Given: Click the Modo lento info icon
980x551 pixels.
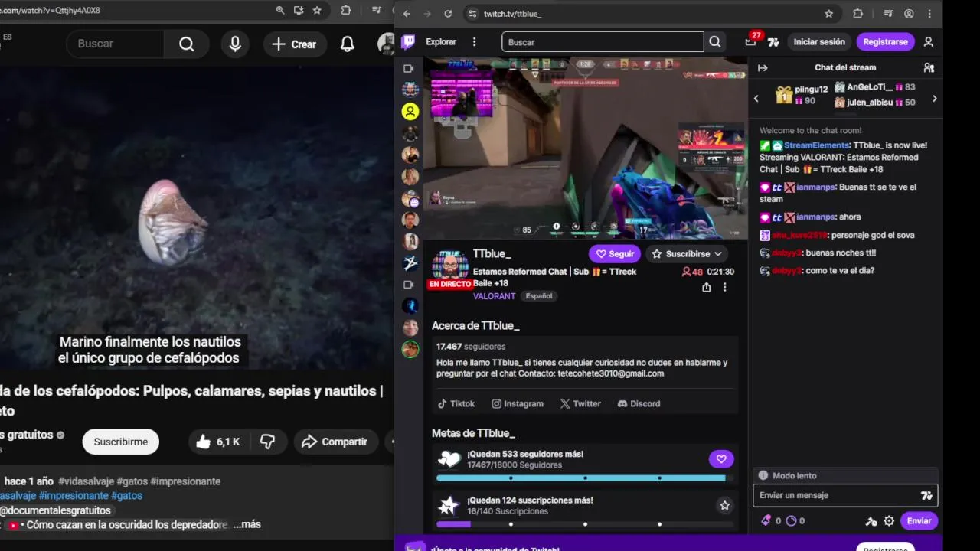Looking at the screenshot, I should (763, 475).
